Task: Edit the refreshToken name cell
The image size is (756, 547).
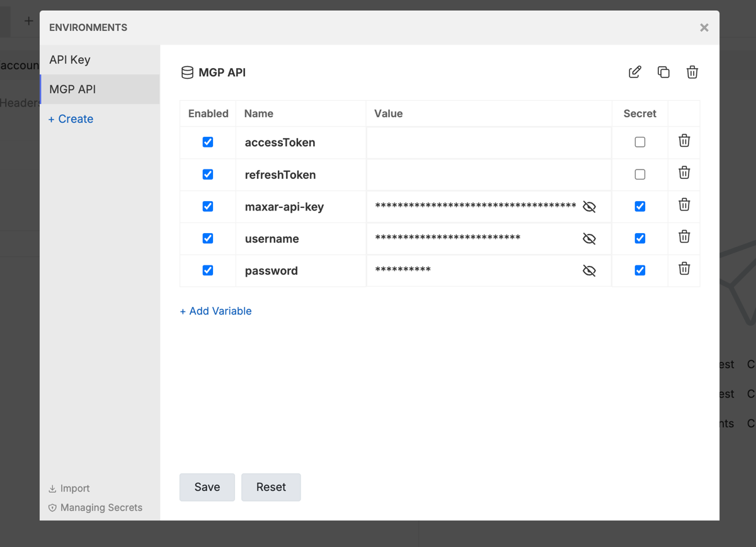Action: (x=301, y=175)
